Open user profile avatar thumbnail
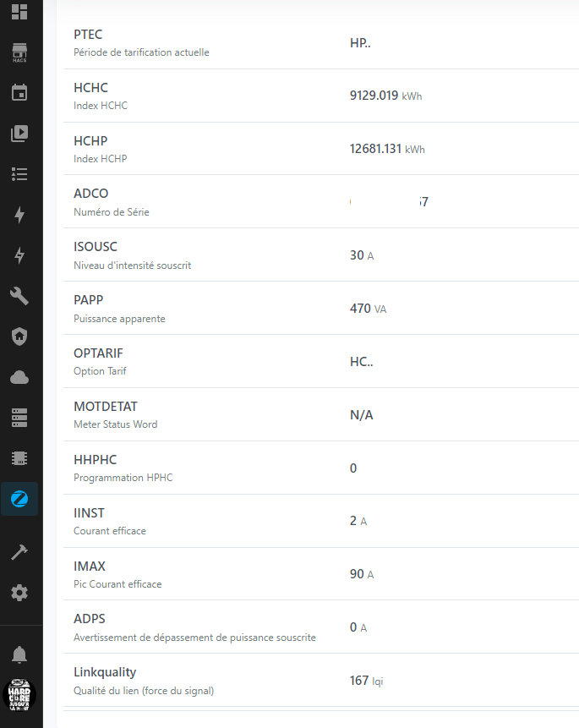Viewport: 579px width, 728px height. tap(19, 695)
